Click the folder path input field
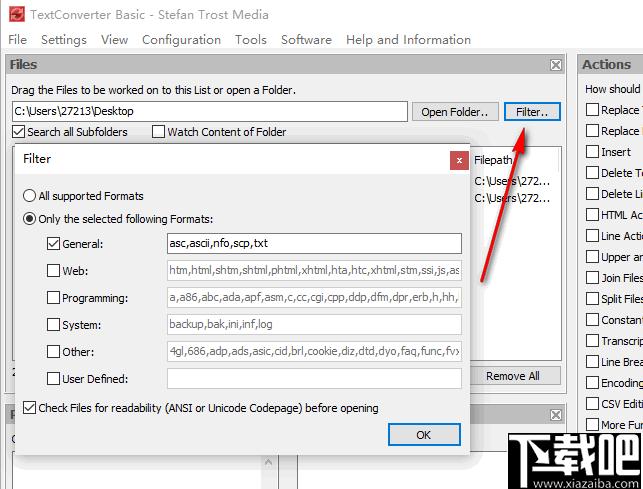The image size is (643, 489). pyautogui.click(x=209, y=111)
